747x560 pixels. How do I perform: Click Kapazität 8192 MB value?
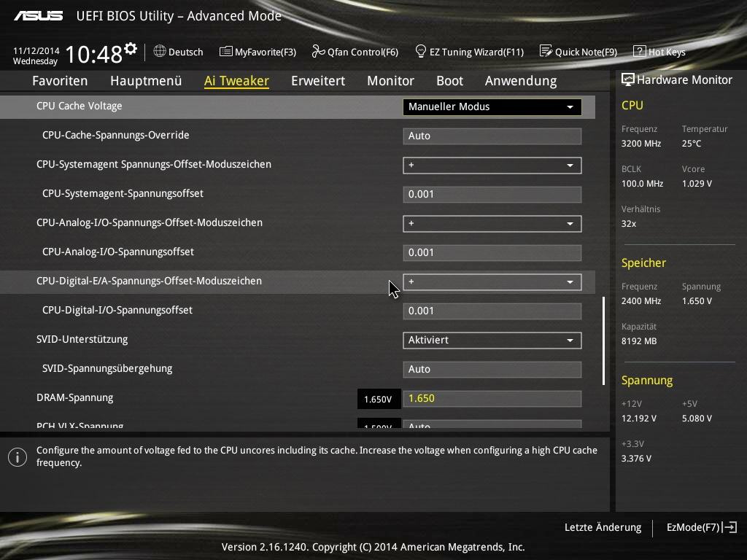pos(639,341)
